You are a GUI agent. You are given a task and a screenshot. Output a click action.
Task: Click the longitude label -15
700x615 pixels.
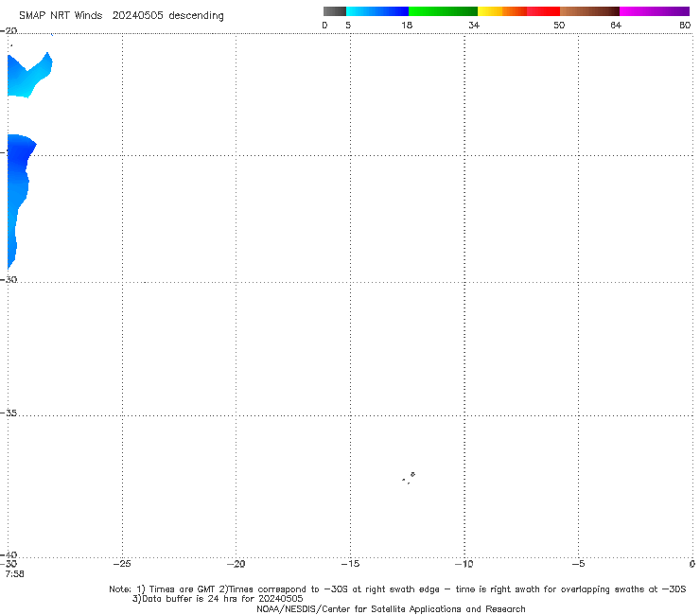[x=350, y=564]
